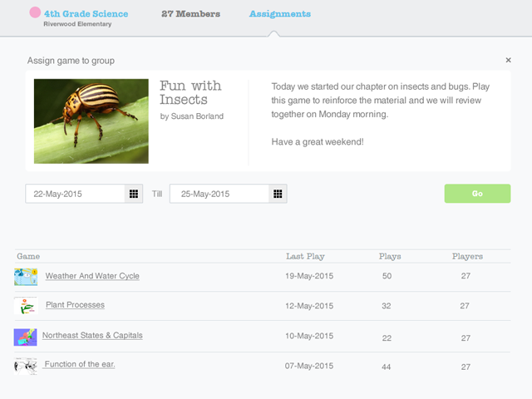The height and width of the screenshot is (399, 532).
Task: Focus the 25-May-2015 end date field
Action: pyautogui.click(x=219, y=194)
